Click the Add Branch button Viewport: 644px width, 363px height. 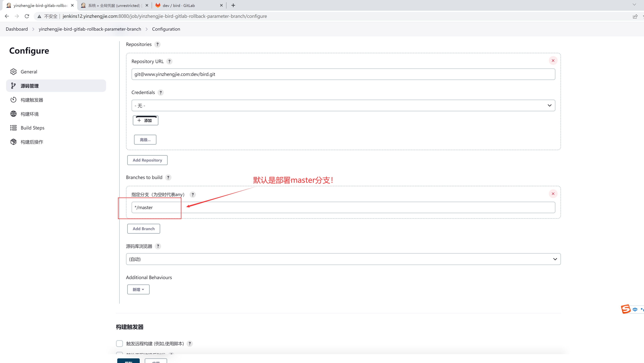[143, 229]
